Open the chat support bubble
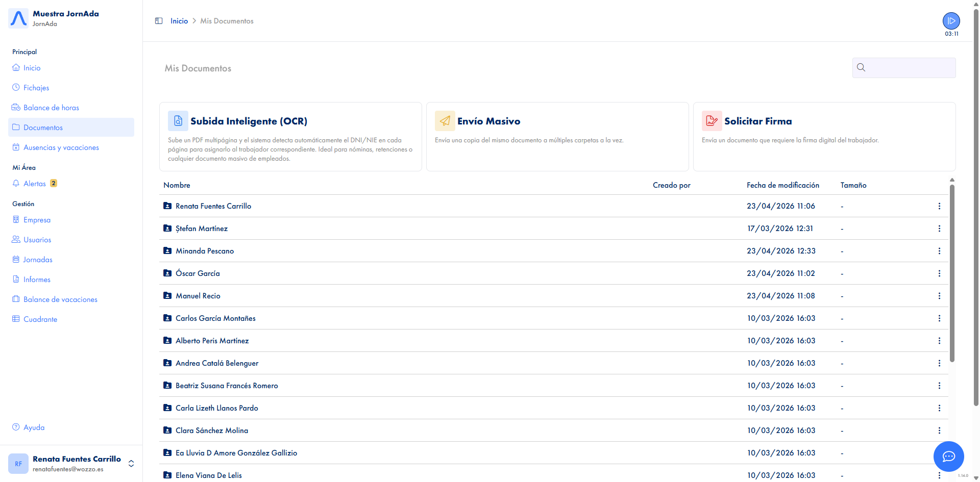 [x=948, y=456]
